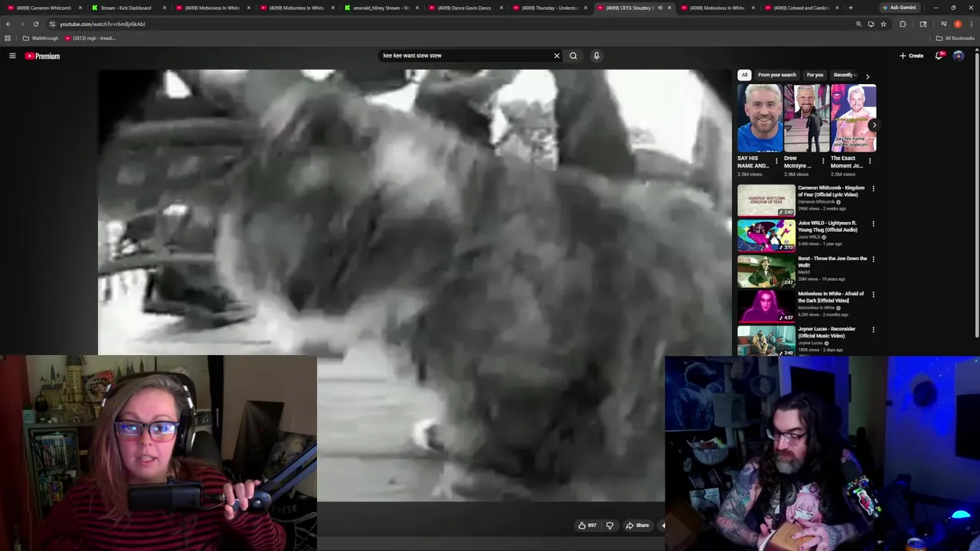Image resolution: width=980 pixels, height=551 pixels.
Task: Focus the youtube.com address bar URL
Action: (x=103, y=24)
